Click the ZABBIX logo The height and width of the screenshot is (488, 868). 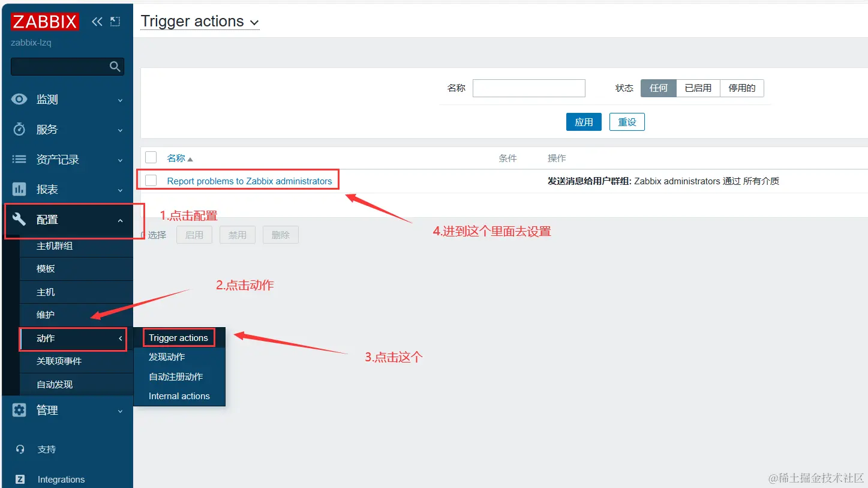pos(45,22)
